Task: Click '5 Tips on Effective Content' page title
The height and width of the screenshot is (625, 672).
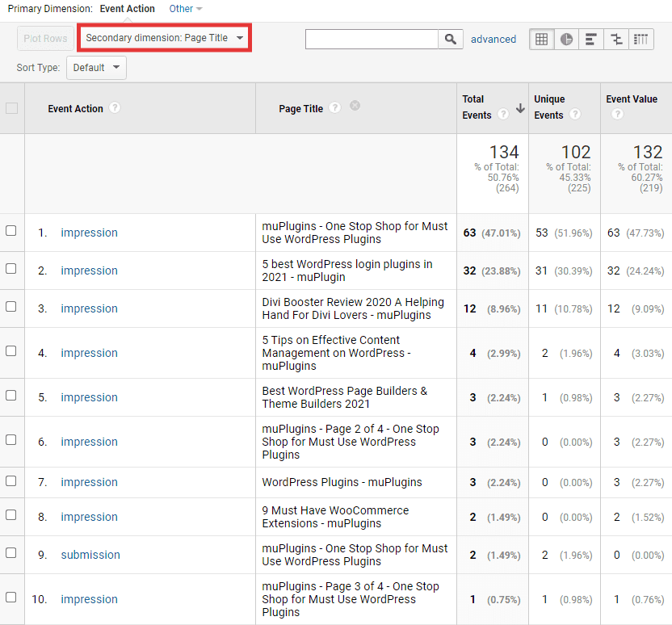Action: click(x=337, y=353)
